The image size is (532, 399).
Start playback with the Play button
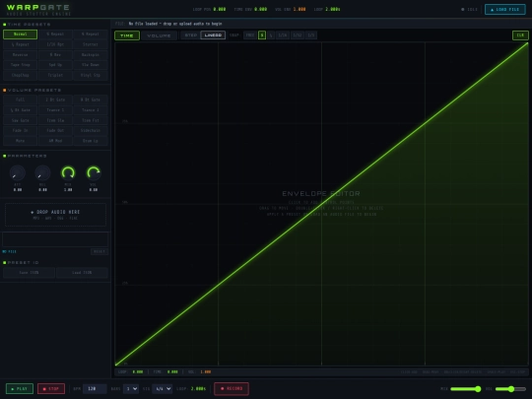click(x=20, y=388)
